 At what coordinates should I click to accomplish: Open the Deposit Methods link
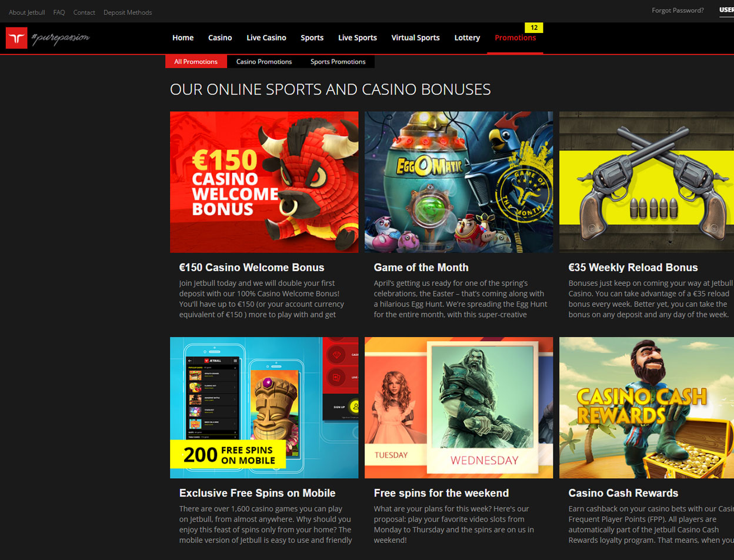point(128,12)
